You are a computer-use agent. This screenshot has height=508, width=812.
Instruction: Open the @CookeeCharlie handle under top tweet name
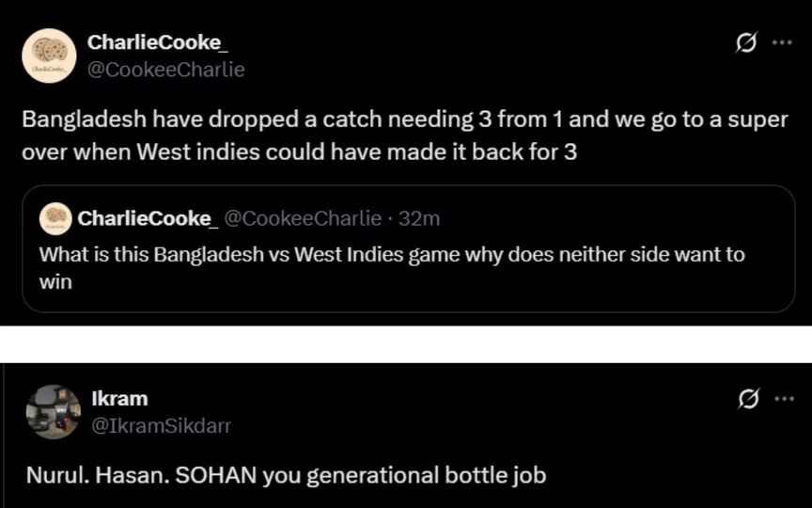[165, 70]
